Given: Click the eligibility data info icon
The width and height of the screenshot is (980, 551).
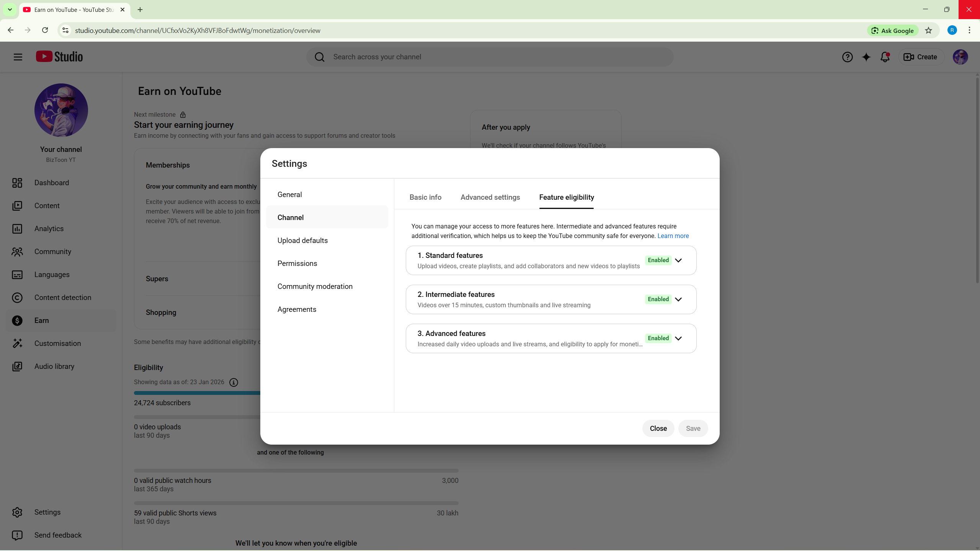Looking at the screenshot, I should pyautogui.click(x=234, y=382).
